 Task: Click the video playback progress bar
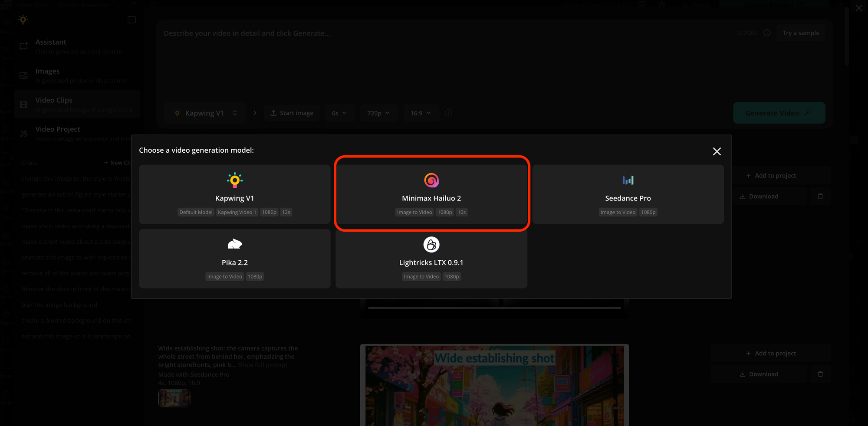click(494, 308)
